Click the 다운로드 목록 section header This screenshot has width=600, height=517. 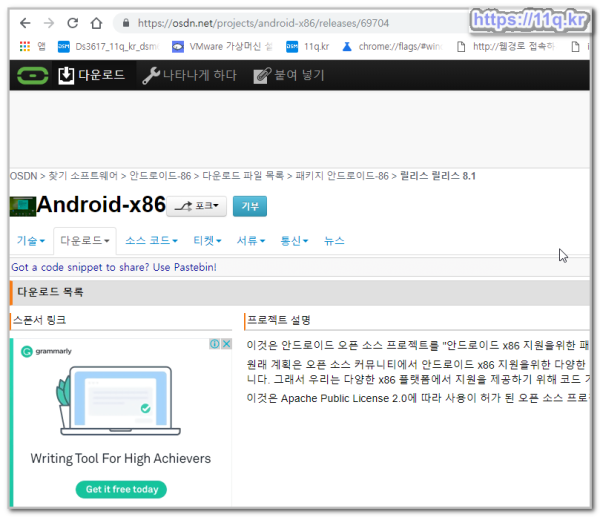(300, 292)
